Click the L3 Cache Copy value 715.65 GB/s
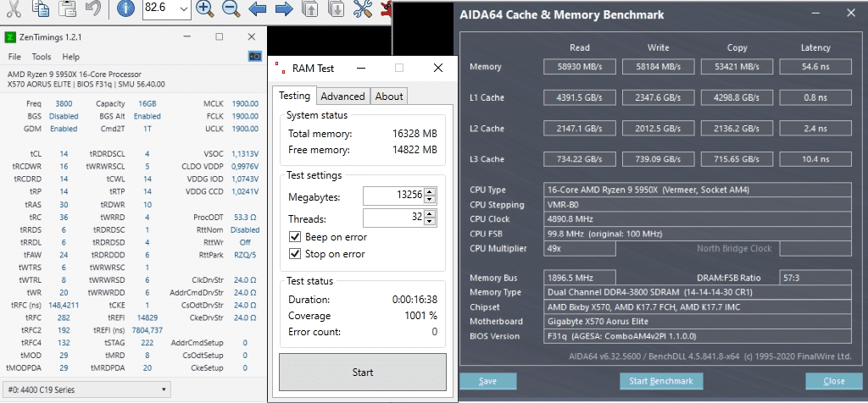Screen dimensions: 868x403 737,159
